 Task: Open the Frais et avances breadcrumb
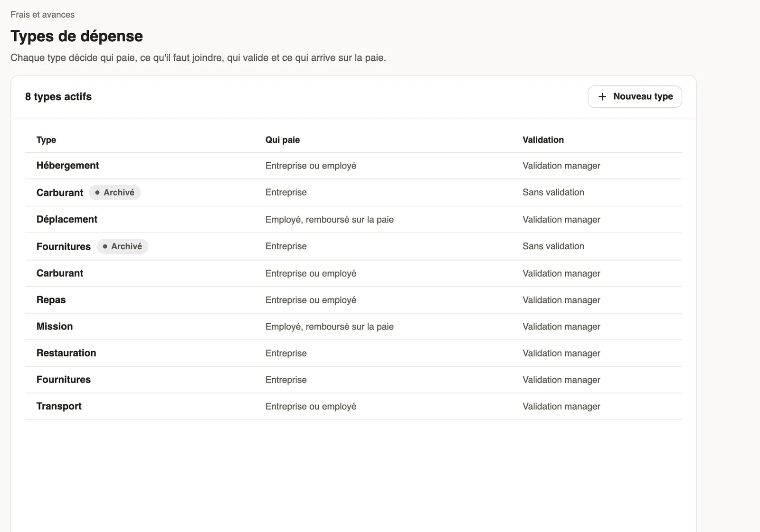pos(43,15)
